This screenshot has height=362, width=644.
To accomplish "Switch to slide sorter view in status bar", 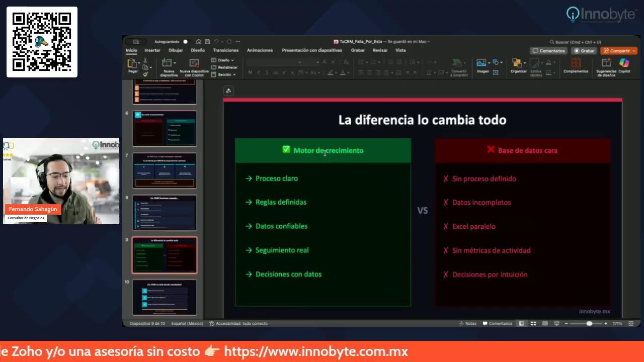I will pos(533,323).
